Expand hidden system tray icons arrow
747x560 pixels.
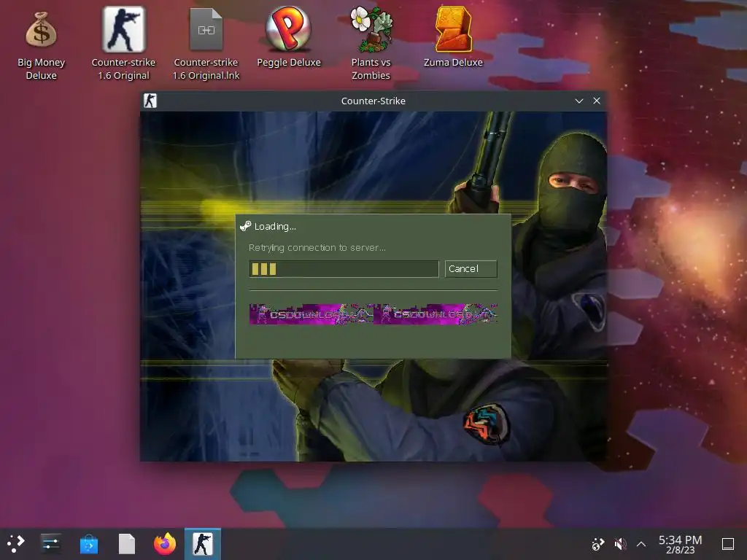pos(641,544)
